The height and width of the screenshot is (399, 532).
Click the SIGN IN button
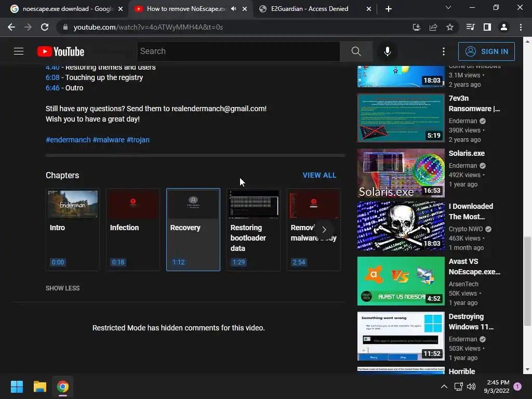coord(486,51)
